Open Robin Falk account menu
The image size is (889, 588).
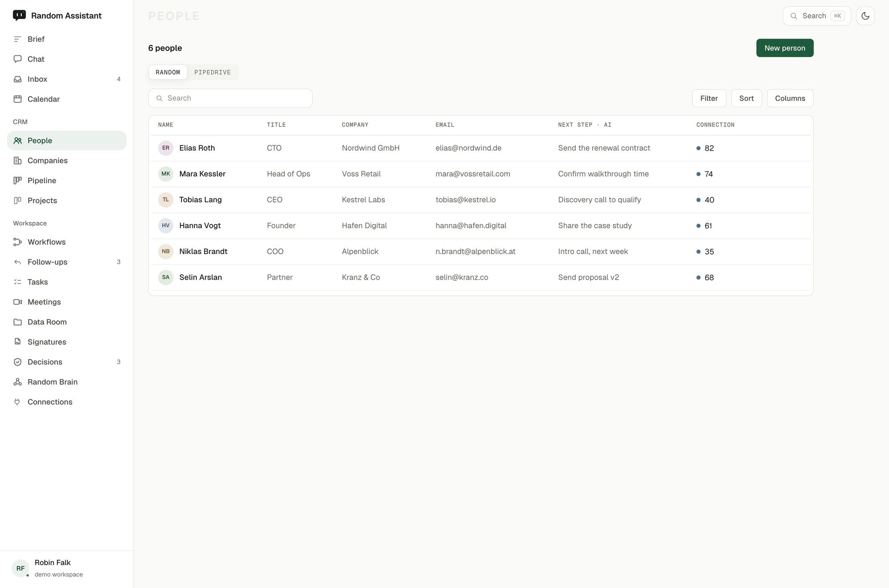[67, 568]
